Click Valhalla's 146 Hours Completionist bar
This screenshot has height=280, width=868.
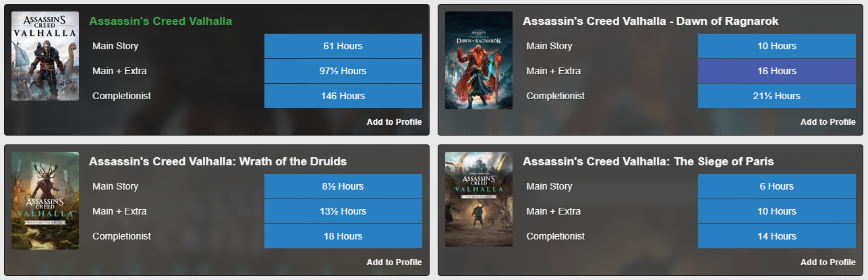click(x=343, y=96)
